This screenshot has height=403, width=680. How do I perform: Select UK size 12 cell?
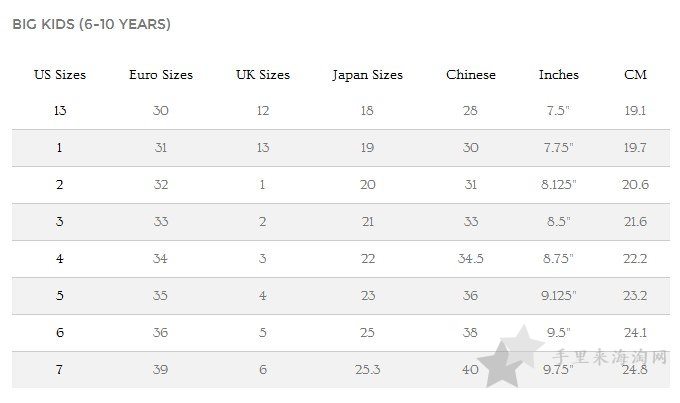pos(263,111)
